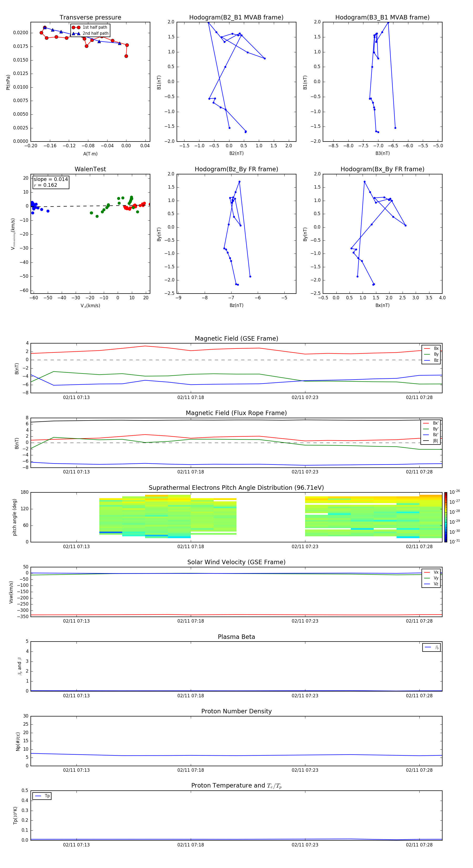Click the 'A(T·m)' x-axis label

pos(90,154)
